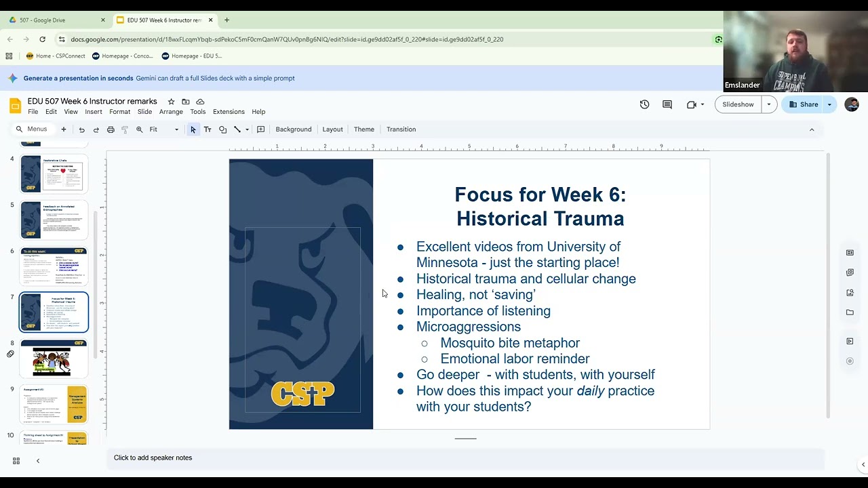Switch to the 507 - Google Drive tab
868x488 pixels.
point(56,20)
